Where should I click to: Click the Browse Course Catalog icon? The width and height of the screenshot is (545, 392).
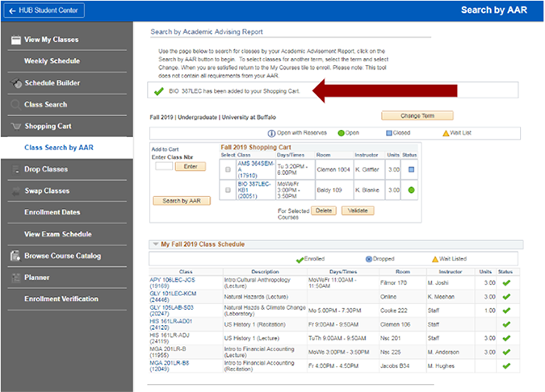15,256
